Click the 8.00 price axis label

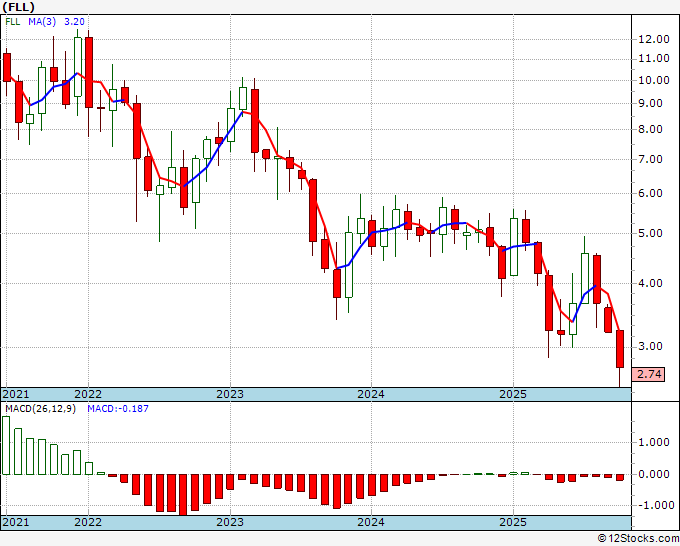tap(651, 129)
